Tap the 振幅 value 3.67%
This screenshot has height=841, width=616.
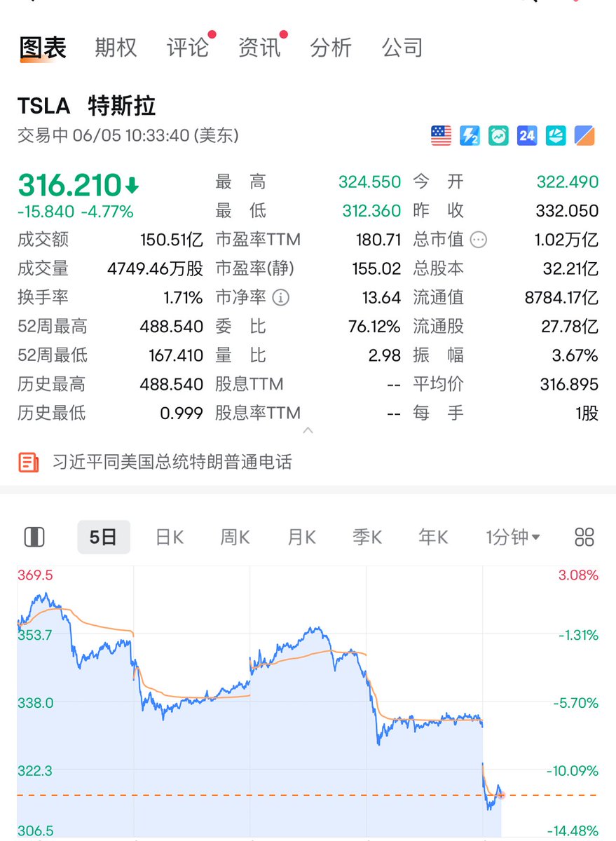[x=575, y=355]
